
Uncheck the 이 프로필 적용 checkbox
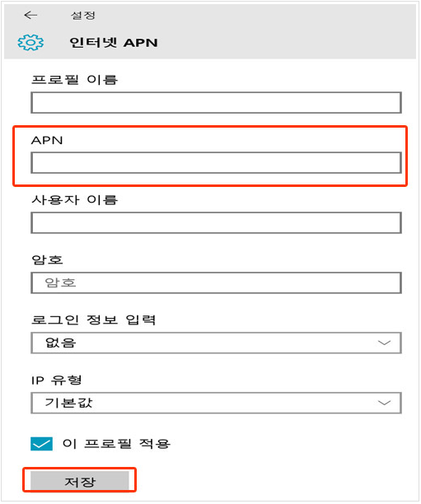click(x=41, y=444)
